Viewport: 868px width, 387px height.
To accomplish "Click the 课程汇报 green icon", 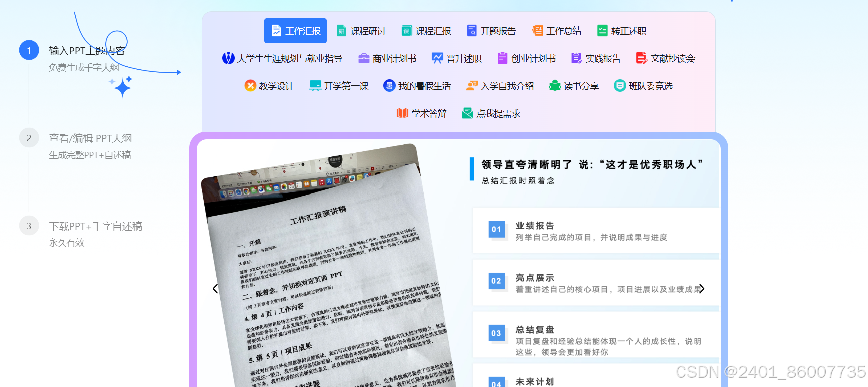I will pos(407,31).
